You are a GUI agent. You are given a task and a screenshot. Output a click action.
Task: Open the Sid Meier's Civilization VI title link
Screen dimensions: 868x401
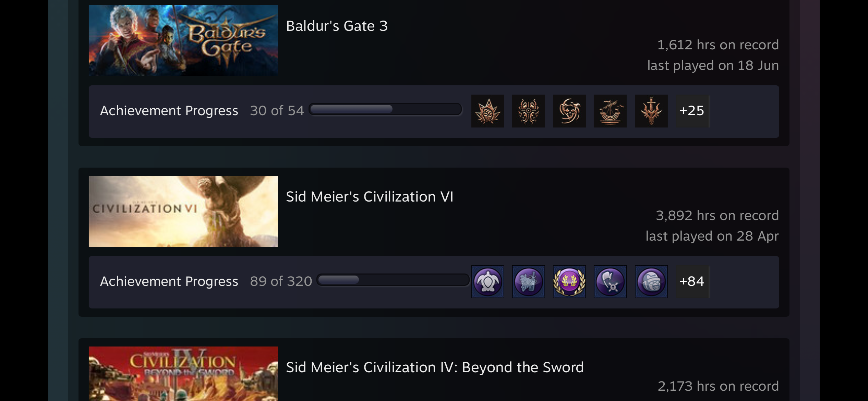[x=370, y=197]
